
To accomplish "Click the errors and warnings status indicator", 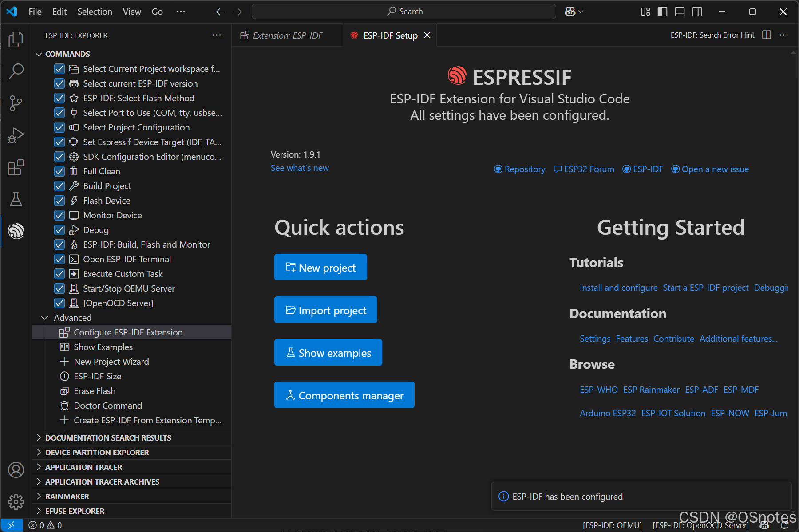I will (x=45, y=525).
